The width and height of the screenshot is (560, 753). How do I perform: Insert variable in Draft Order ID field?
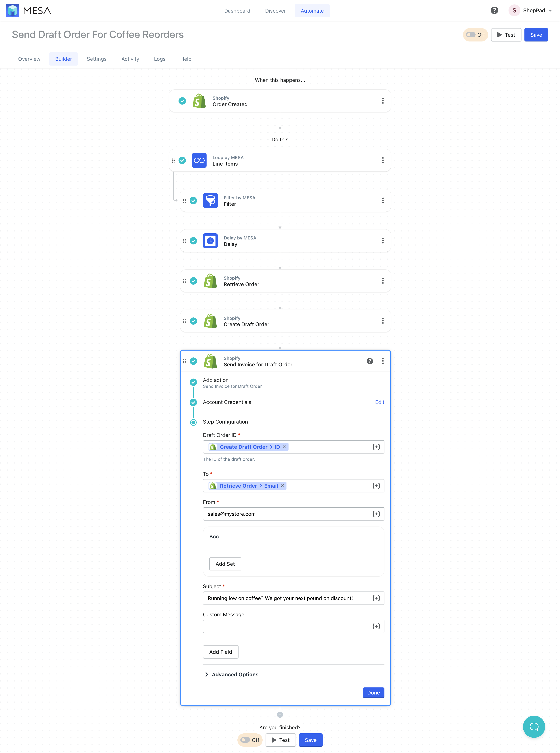pos(376,447)
